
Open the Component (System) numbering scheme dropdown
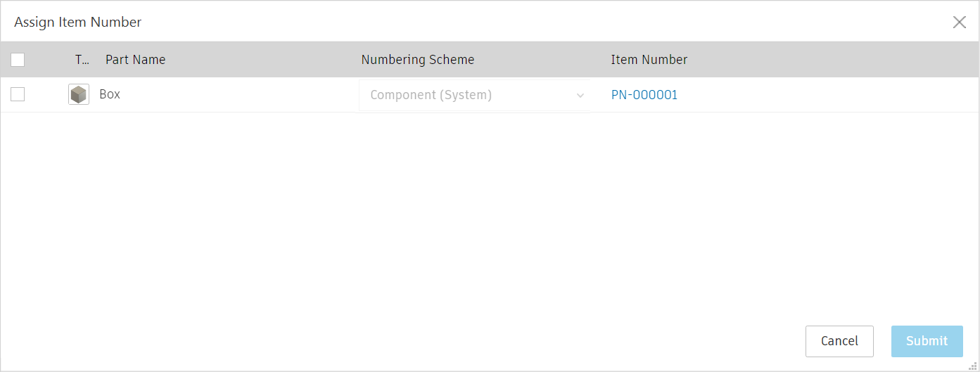464,95
